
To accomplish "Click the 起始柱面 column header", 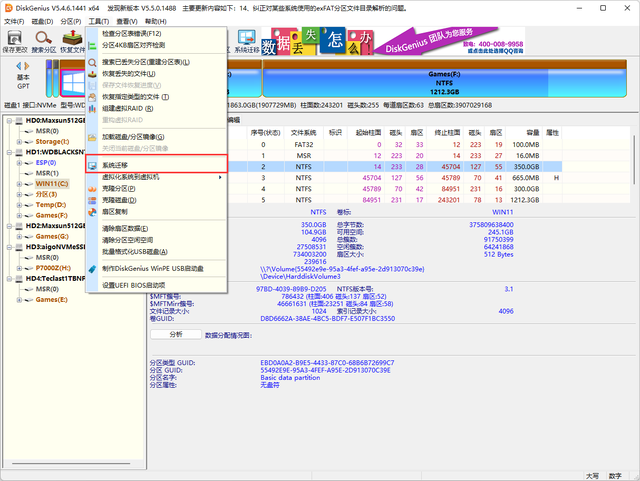I will 368,133.
